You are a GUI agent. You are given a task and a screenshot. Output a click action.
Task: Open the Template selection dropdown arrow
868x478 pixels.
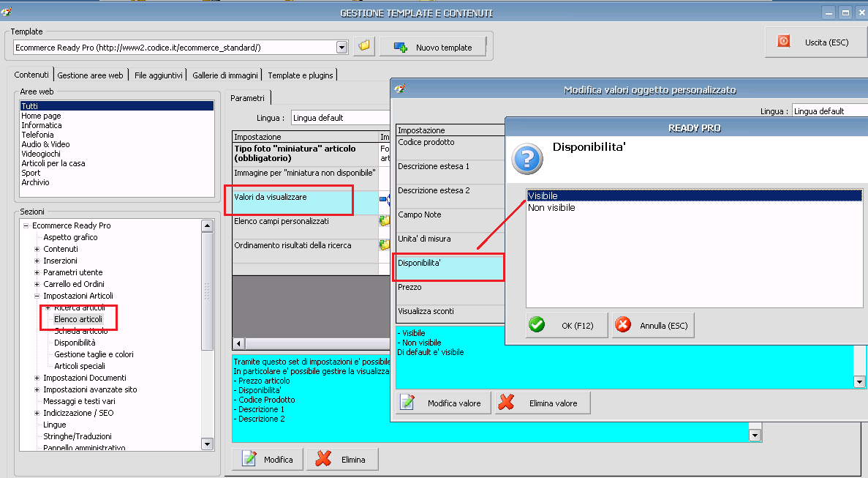[341, 48]
